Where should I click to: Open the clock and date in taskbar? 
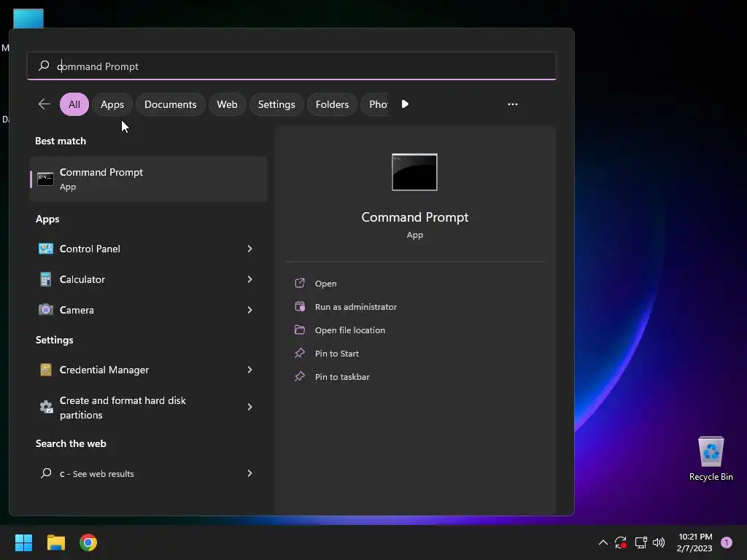pyautogui.click(x=694, y=542)
